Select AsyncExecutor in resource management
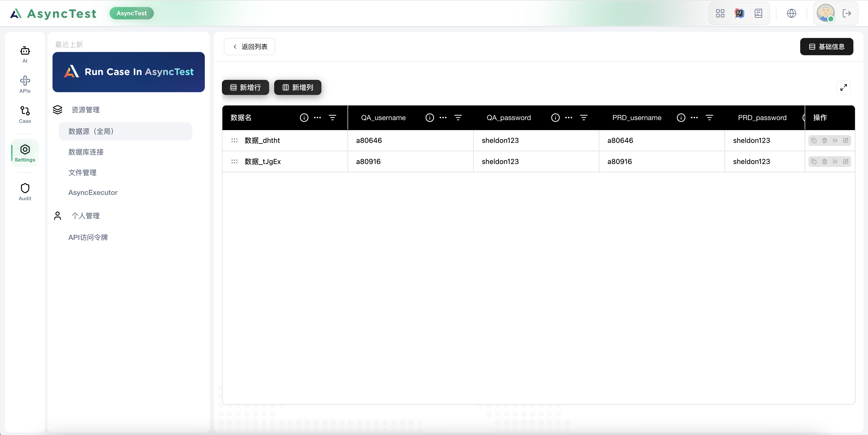 93,193
